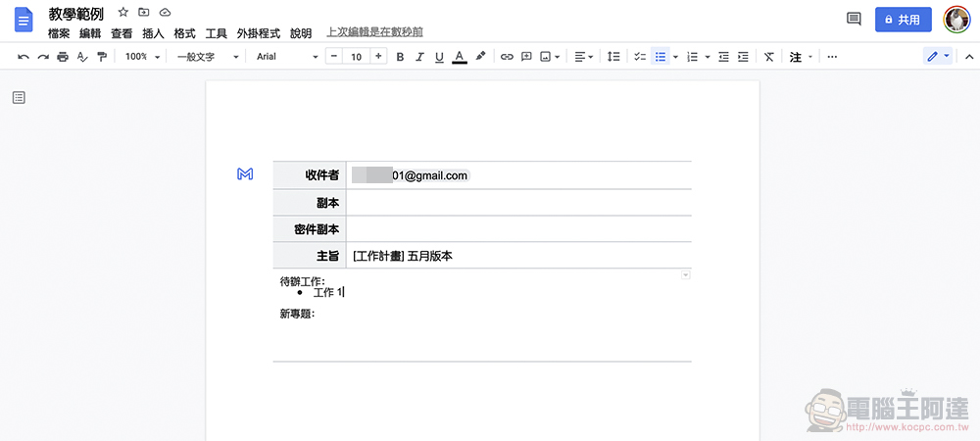The image size is (980, 441).
Task: Select the paint format tool
Action: click(102, 57)
